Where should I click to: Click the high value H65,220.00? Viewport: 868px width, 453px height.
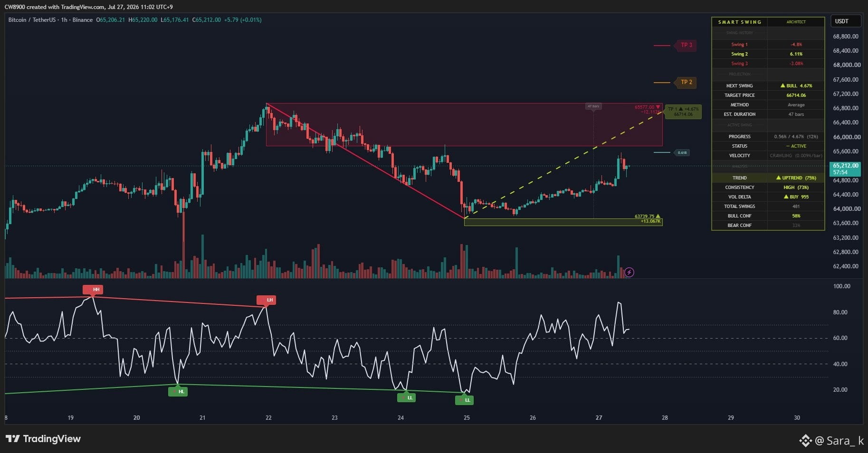pyautogui.click(x=143, y=20)
